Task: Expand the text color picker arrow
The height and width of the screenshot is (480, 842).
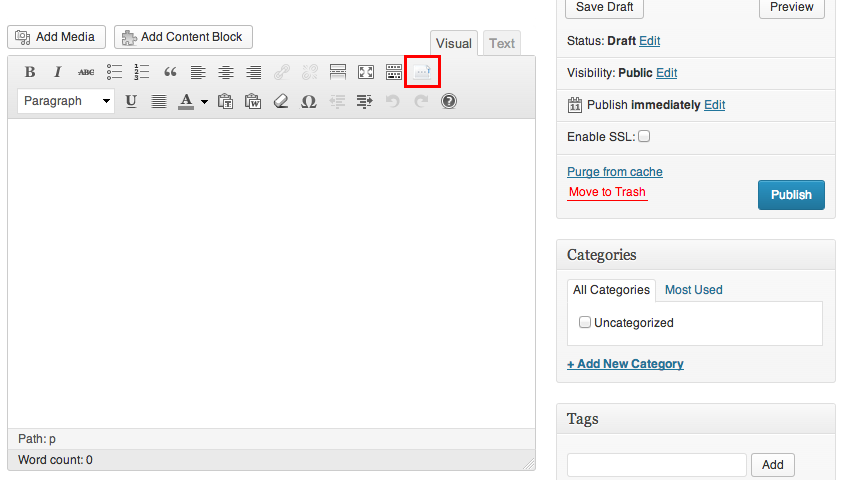Action: pos(205,101)
